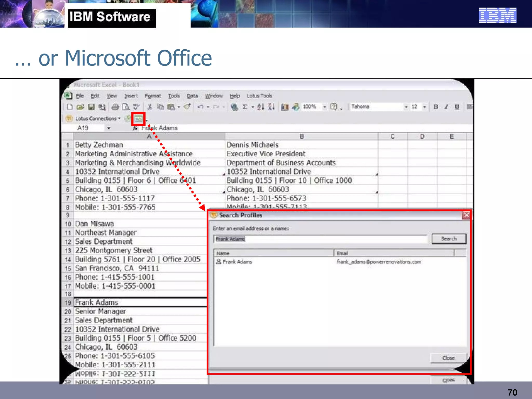Toggle Italic formatting
The height and width of the screenshot is (399, 532).
[x=446, y=107]
